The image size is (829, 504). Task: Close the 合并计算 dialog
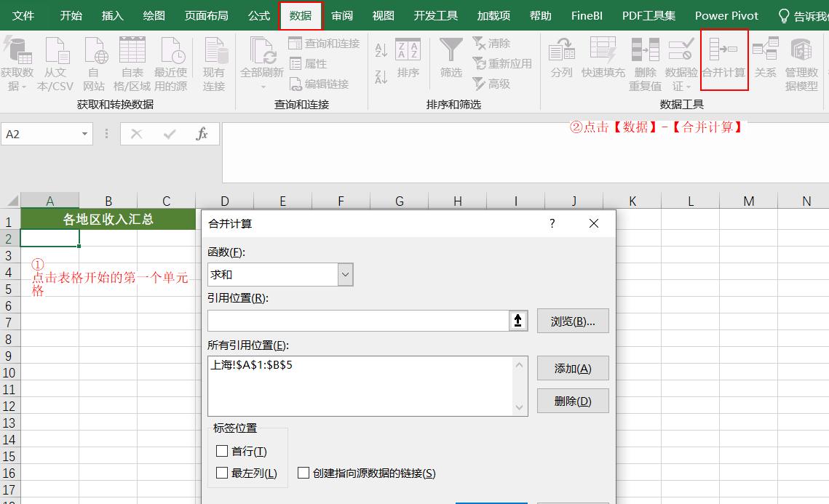pos(594,223)
